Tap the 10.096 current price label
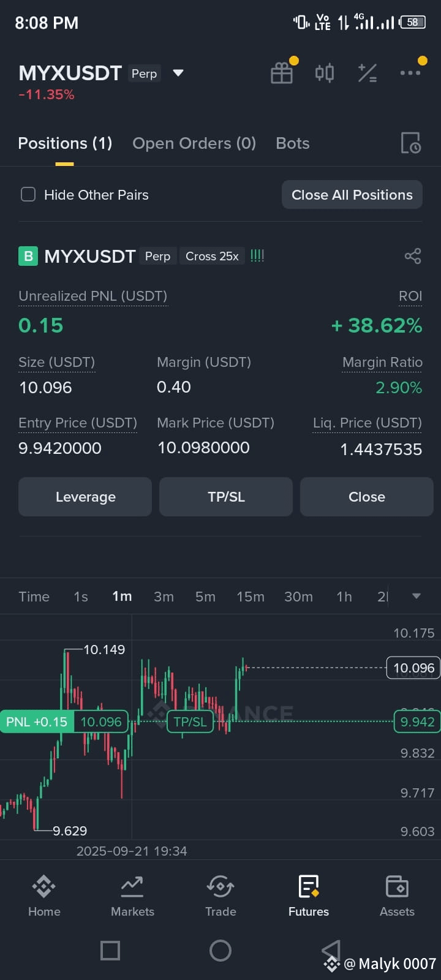The width and height of the screenshot is (441, 980). click(413, 668)
